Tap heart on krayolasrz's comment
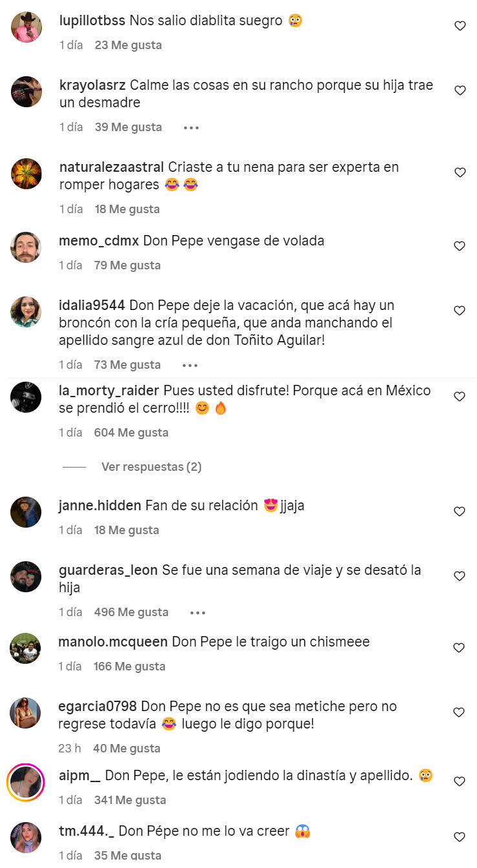Screen dimensions: 477x868 point(460,90)
